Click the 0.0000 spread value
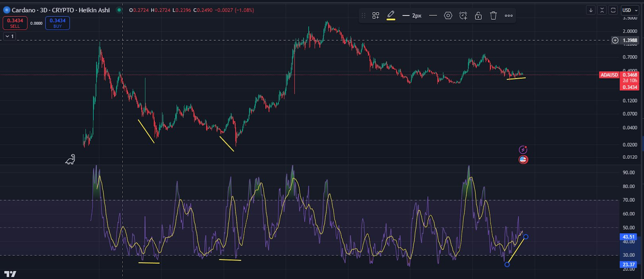Screen dimensions: 644x279 pos(36,23)
